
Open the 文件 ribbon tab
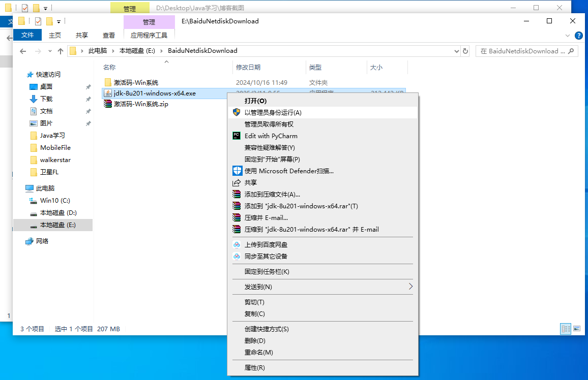(x=27, y=35)
